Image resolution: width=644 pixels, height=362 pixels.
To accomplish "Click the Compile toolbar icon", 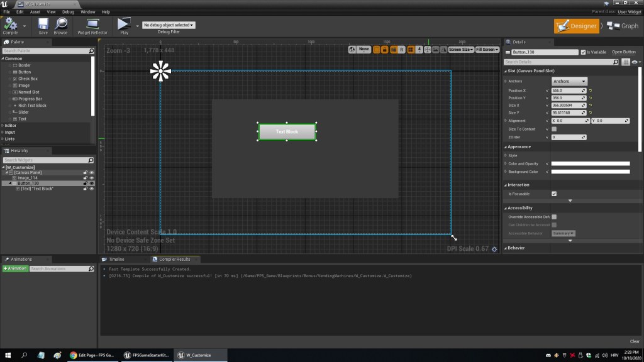I will click(x=10, y=25).
